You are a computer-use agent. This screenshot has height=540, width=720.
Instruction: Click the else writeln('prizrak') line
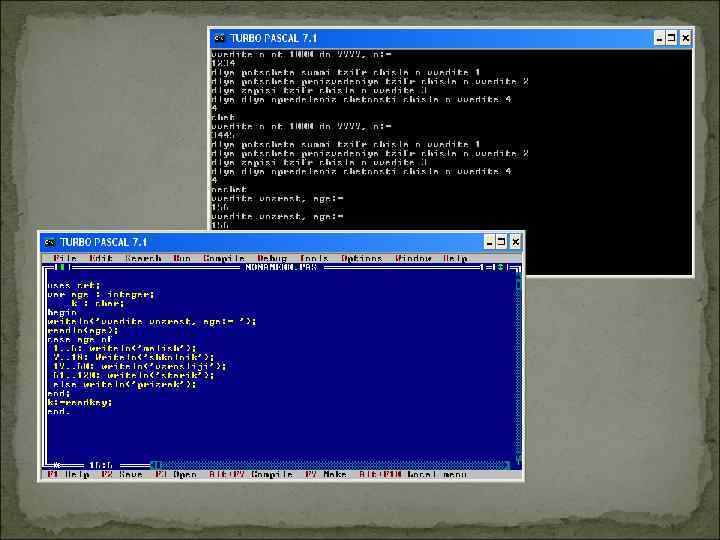[x=124, y=384]
